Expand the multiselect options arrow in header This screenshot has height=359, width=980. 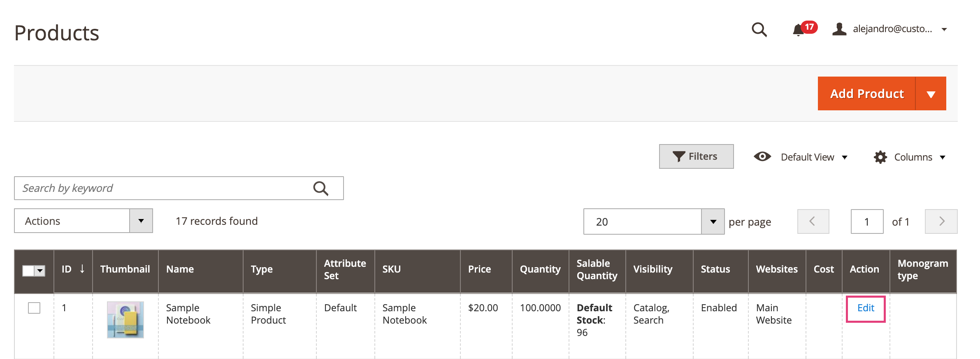(x=40, y=270)
